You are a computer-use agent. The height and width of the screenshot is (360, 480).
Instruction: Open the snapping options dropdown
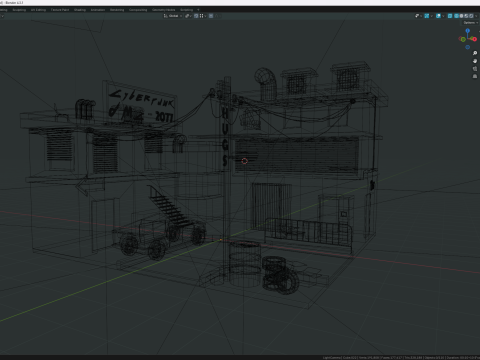tap(203, 16)
